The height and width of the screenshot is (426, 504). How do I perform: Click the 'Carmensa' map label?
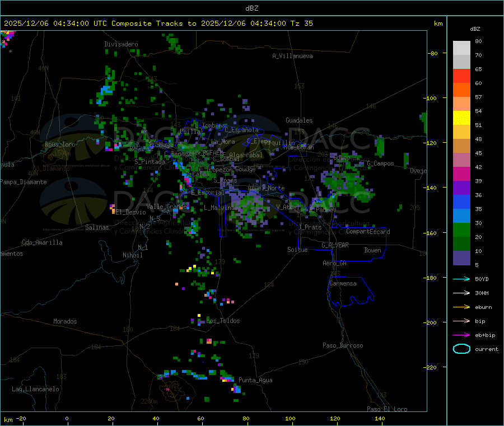(343, 284)
